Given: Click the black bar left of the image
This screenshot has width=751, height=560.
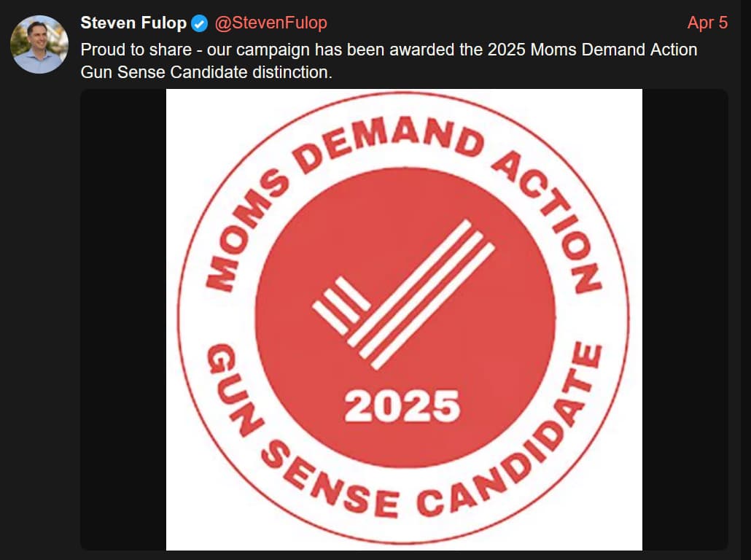Looking at the screenshot, I should [x=123, y=319].
